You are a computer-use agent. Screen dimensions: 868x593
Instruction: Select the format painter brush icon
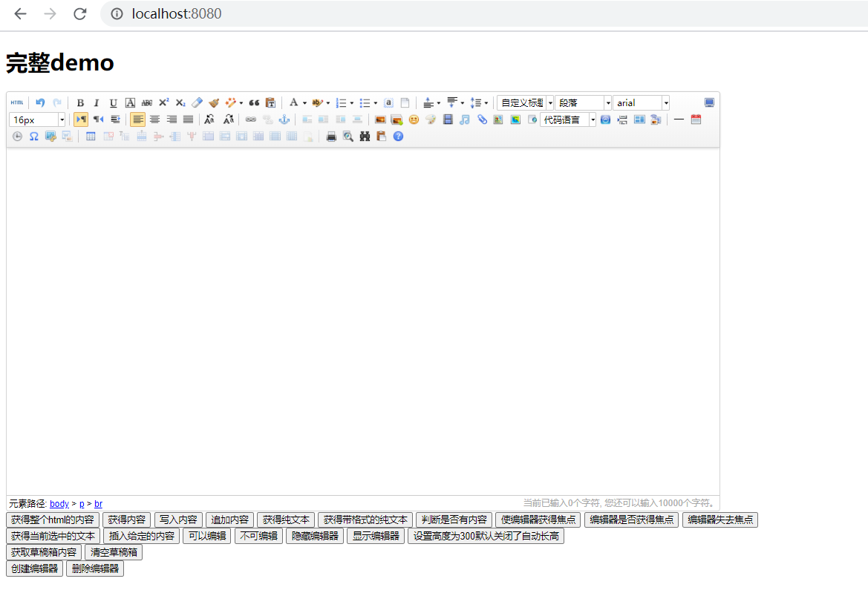tap(214, 103)
